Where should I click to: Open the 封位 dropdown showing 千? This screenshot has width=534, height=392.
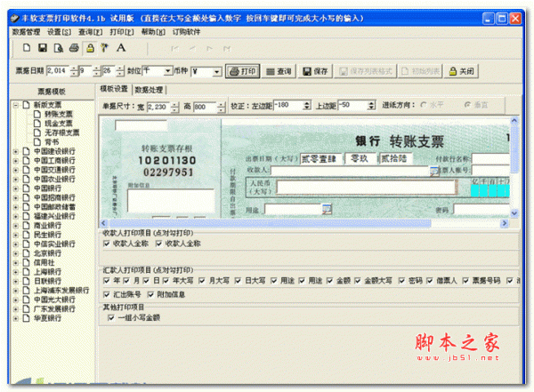coord(168,71)
